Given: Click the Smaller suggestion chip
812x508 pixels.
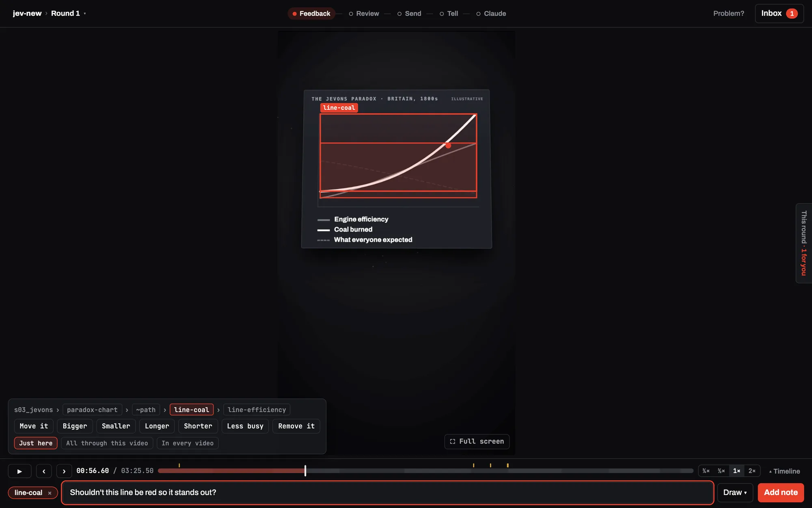Looking at the screenshot, I should [116, 426].
